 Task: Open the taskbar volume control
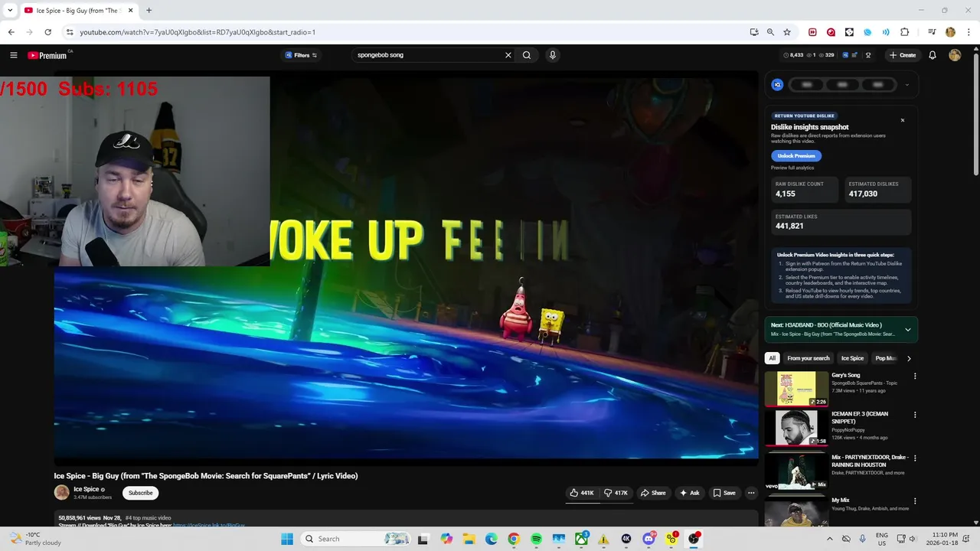[913, 539]
